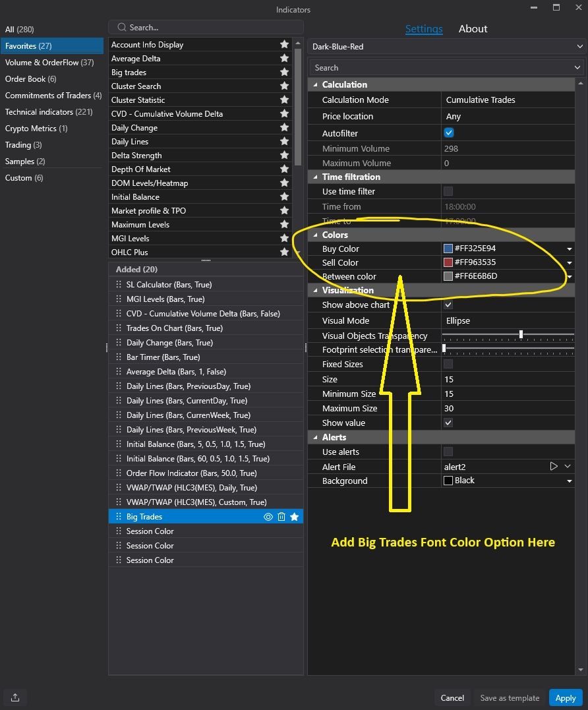Disable the Autofilter checkbox
The height and width of the screenshot is (710, 588).
pyautogui.click(x=449, y=133)
